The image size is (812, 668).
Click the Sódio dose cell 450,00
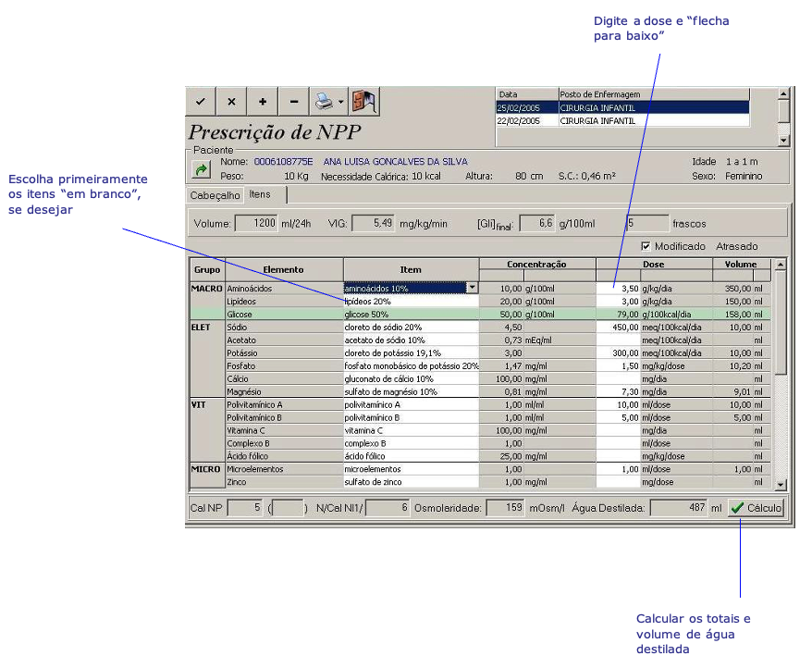[x=619, y=327]
